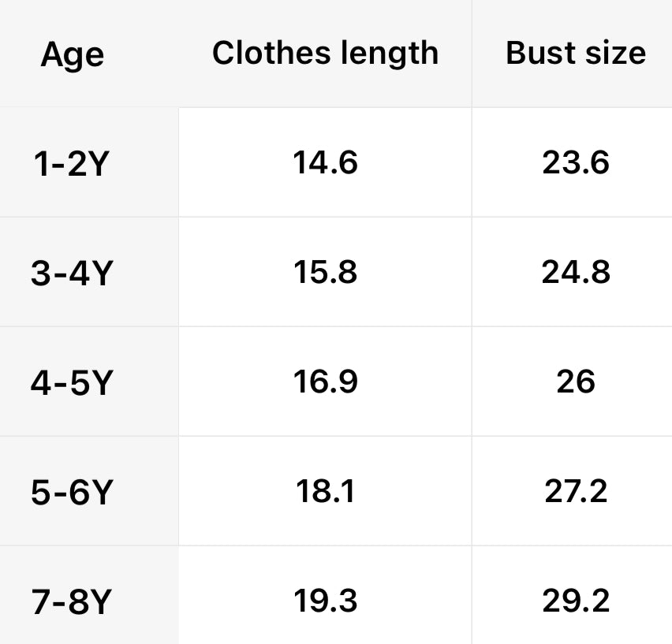
Task: Click the 23.6 bust size cell
Action: [575, 162]
